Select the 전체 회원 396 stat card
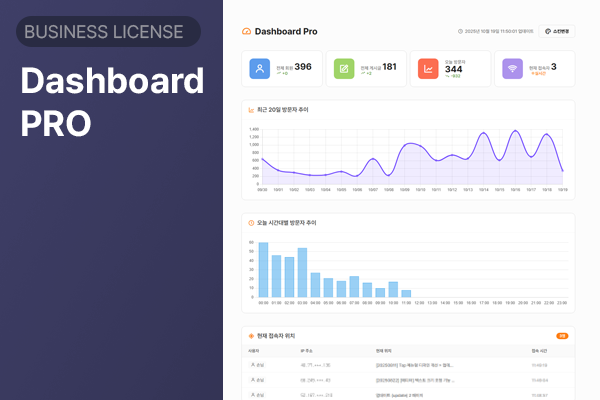The image size is (600, 400). click(x=281, y=69)
